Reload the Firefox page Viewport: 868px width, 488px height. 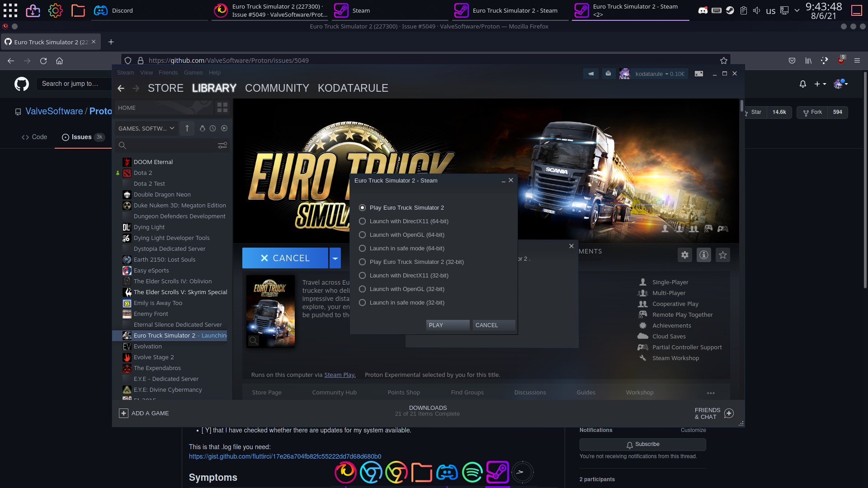(43, 61)
